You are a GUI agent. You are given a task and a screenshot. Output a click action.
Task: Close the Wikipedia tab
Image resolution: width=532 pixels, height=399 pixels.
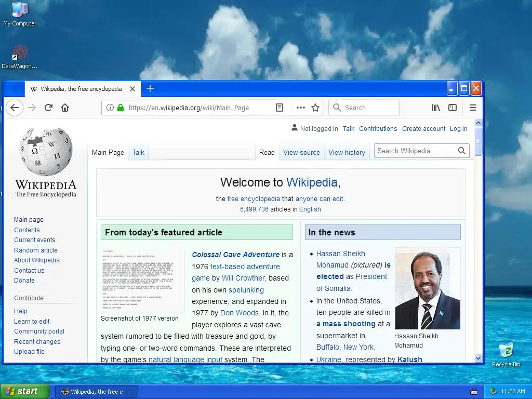tap(132, 89)
